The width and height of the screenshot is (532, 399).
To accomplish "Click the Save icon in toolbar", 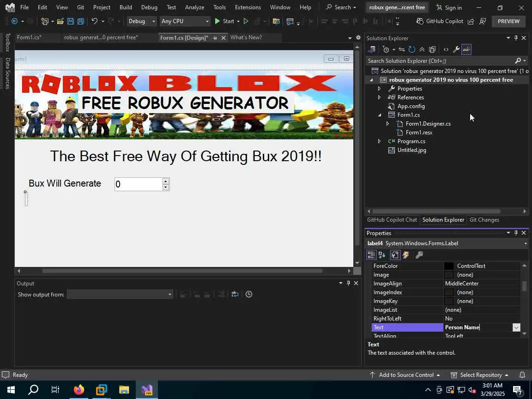I will [x=71, y=21].
